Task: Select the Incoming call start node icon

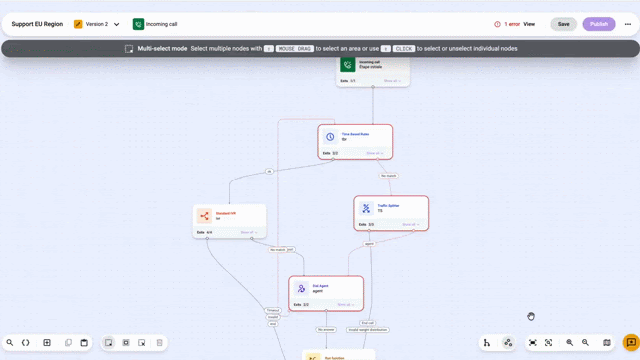Action: (x=347, y=64)
